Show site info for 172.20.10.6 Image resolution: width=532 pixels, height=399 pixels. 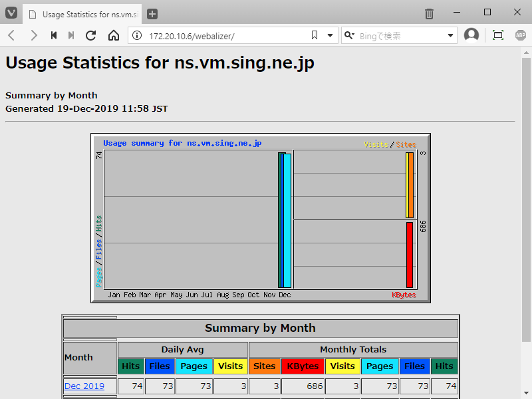[136, 35]
